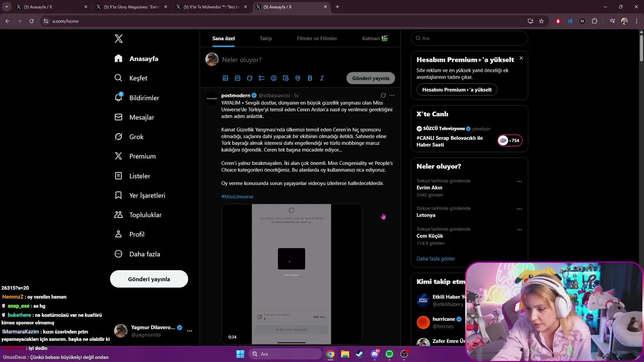The image size is (644, 362).
Task: Open account menu next to Yagmur Dilavero
Action: pos(190,331)
